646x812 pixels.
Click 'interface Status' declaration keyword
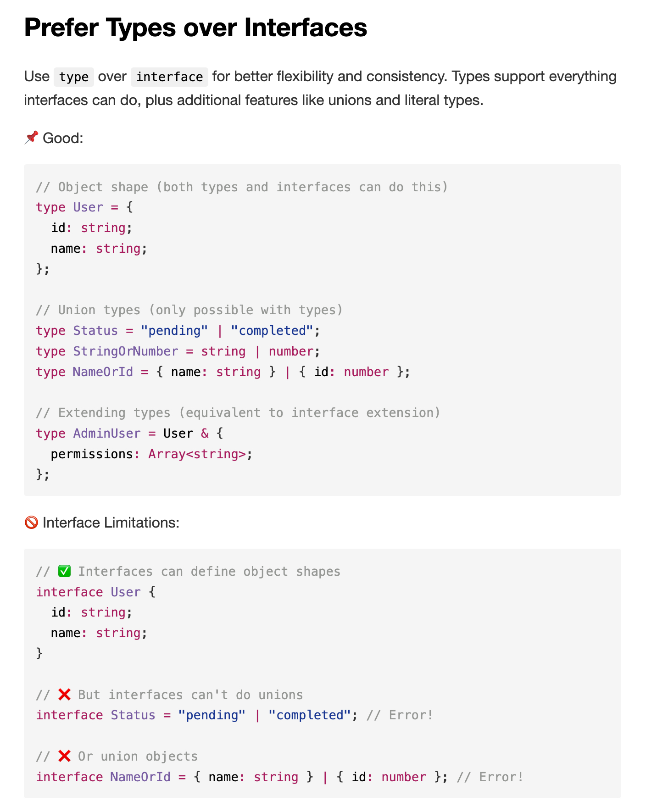pos(69,715)
